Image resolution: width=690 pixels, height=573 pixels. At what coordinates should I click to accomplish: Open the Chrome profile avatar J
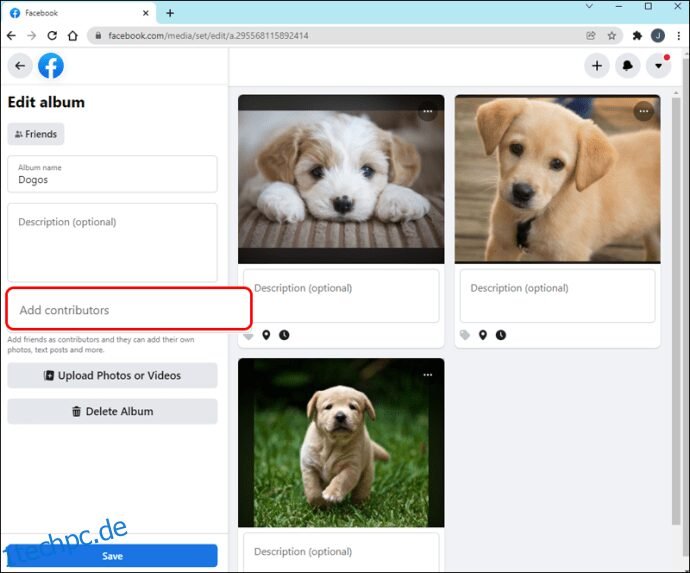[x=658, y=36]
